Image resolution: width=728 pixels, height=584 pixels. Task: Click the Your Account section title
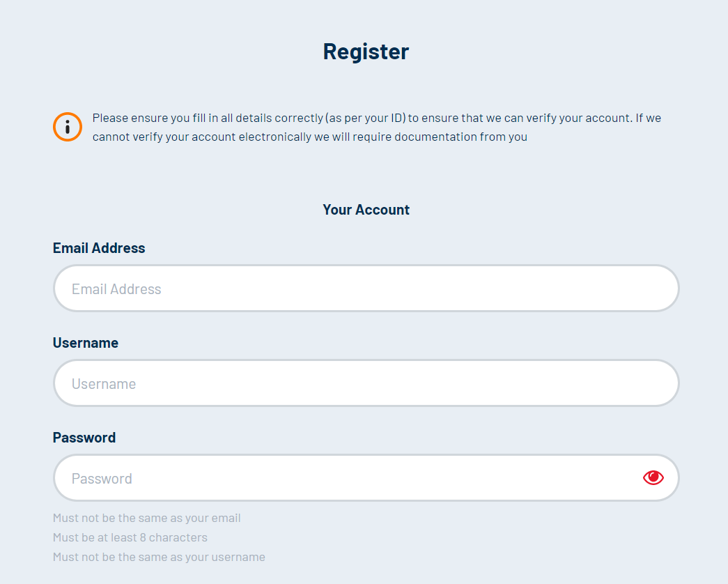point(366,210)
